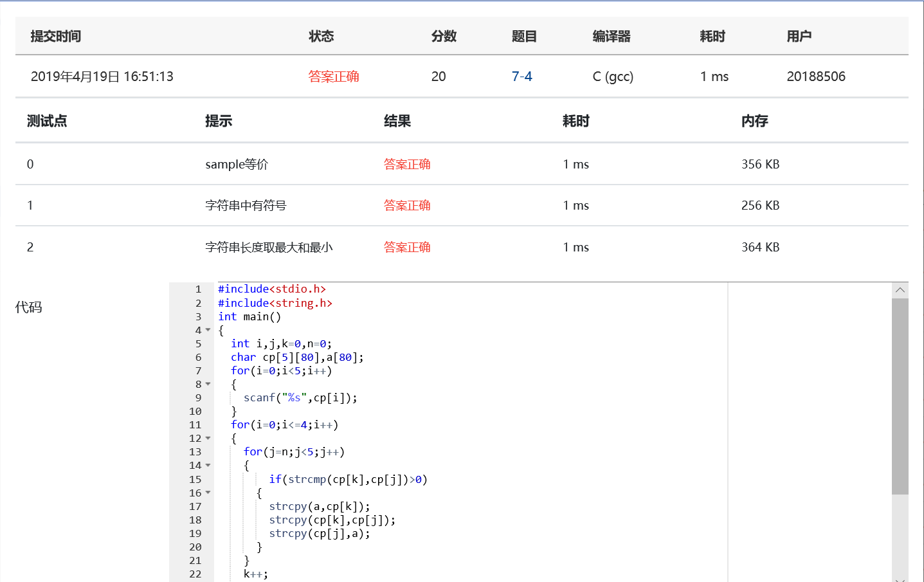The height and width of the screenshot is (582, 924).
Task: Click 答案正确 result for test point 1
Action: click(x=407, y=205)
